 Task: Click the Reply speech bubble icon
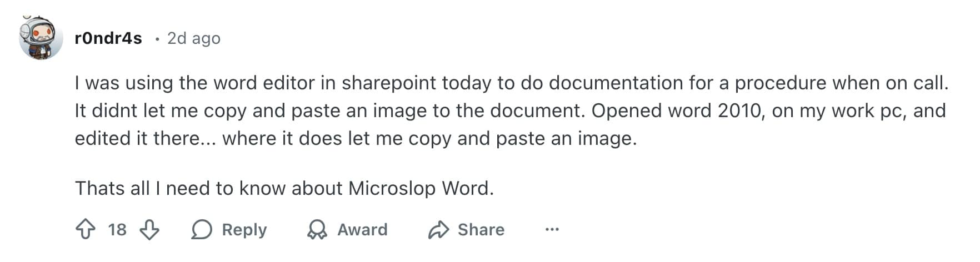pos(202,229)
